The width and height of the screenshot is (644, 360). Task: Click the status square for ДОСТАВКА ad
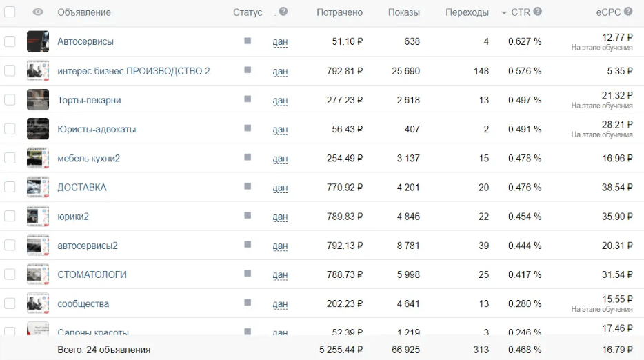pyautogui.click(x=248, y=186)
